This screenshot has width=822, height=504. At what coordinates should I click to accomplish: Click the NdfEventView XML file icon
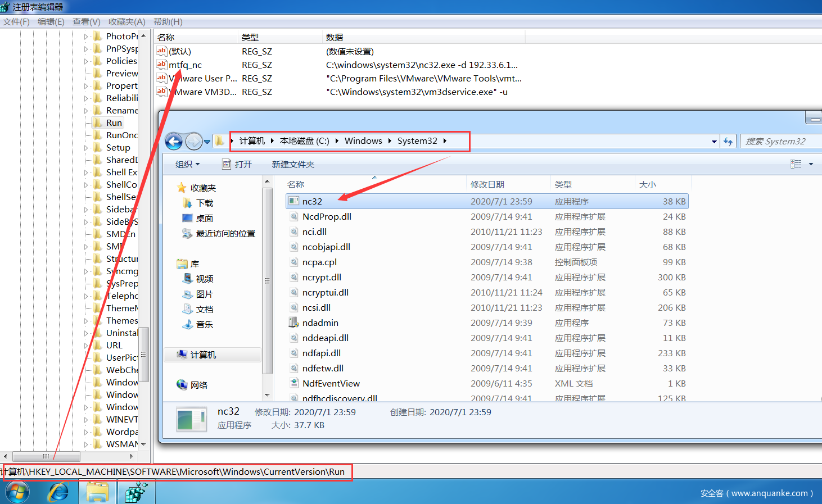[x=293, y=383]
